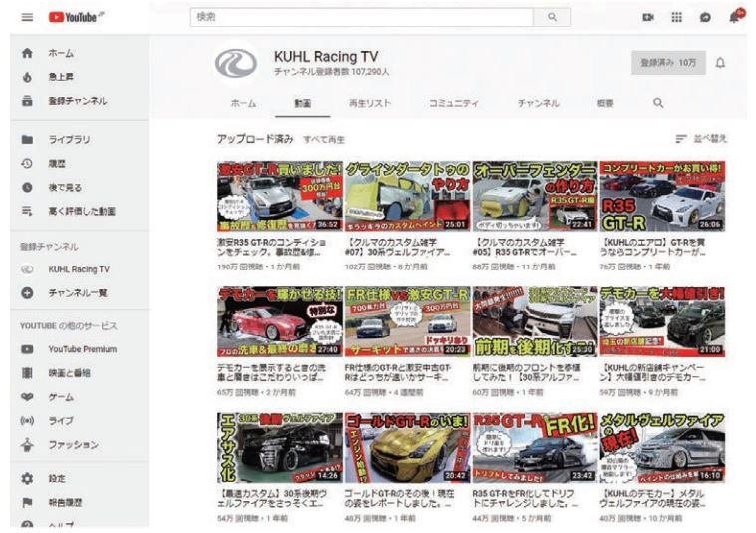Open 映画と番組 film icon
This screenshot has width=756, height=533.
(28, 373)
